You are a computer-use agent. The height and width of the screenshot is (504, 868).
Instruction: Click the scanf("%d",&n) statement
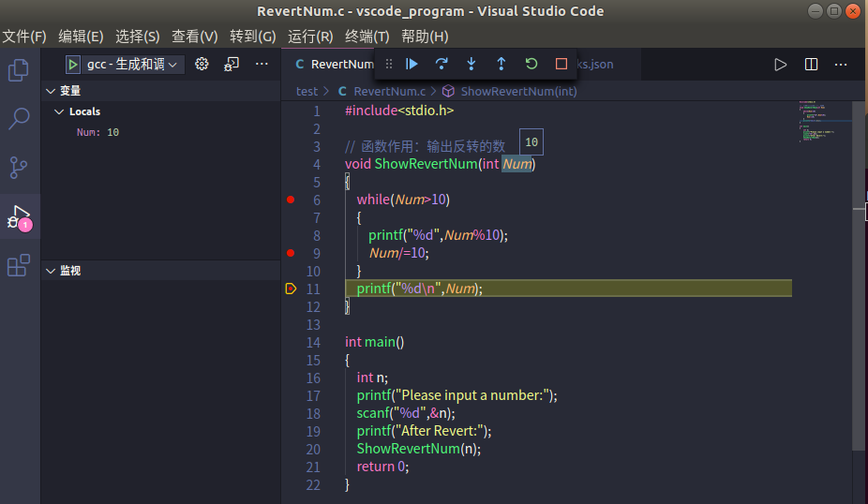coord(406,413)
